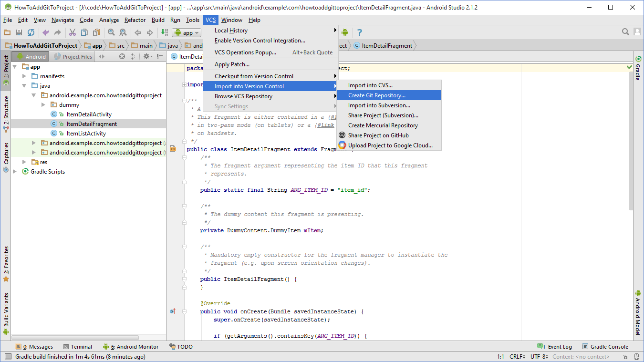The width and height of the screenshot is (644, 362).
Task: Click the Cut scissors icon
Action: click(x=73, y=32)
